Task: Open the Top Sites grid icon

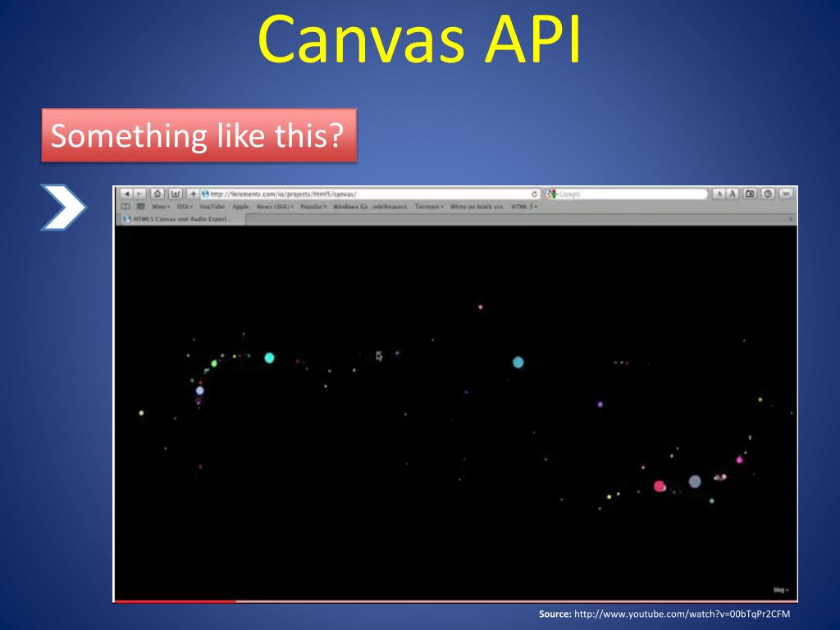Action: pyautogui.click(x=141, y=207)
